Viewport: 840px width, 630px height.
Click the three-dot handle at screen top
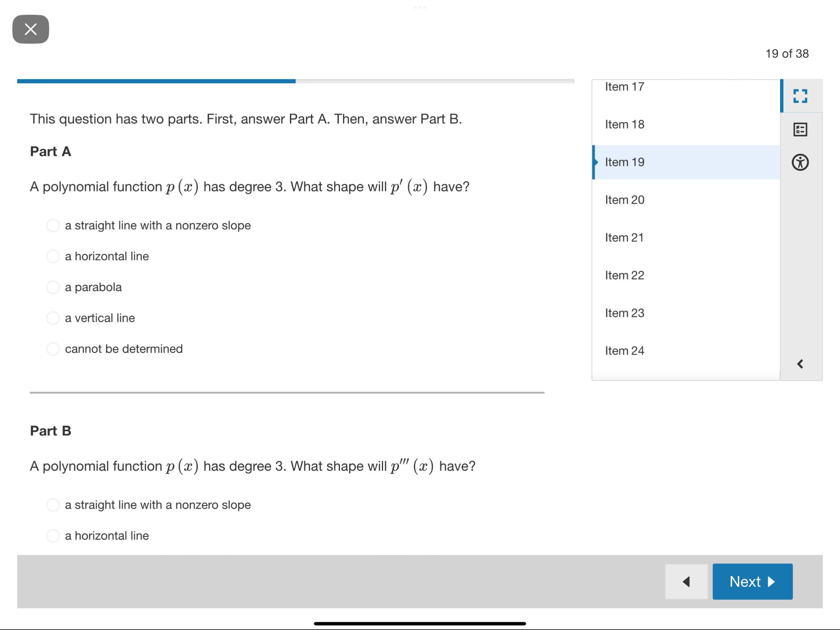tap(420, 7)
